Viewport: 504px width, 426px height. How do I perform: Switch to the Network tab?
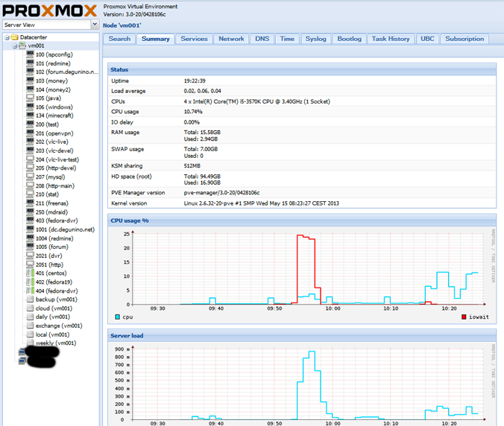coord(231,39)
